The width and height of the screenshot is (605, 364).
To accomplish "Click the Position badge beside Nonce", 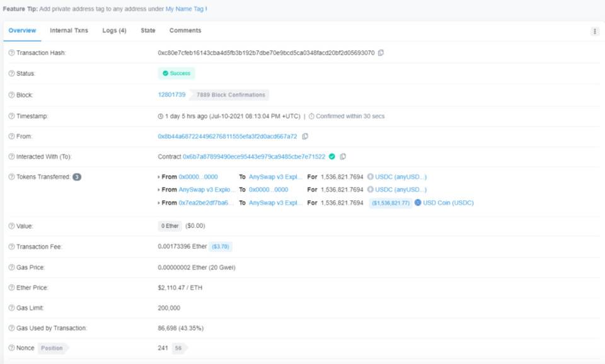I will [x=52, y=348].
